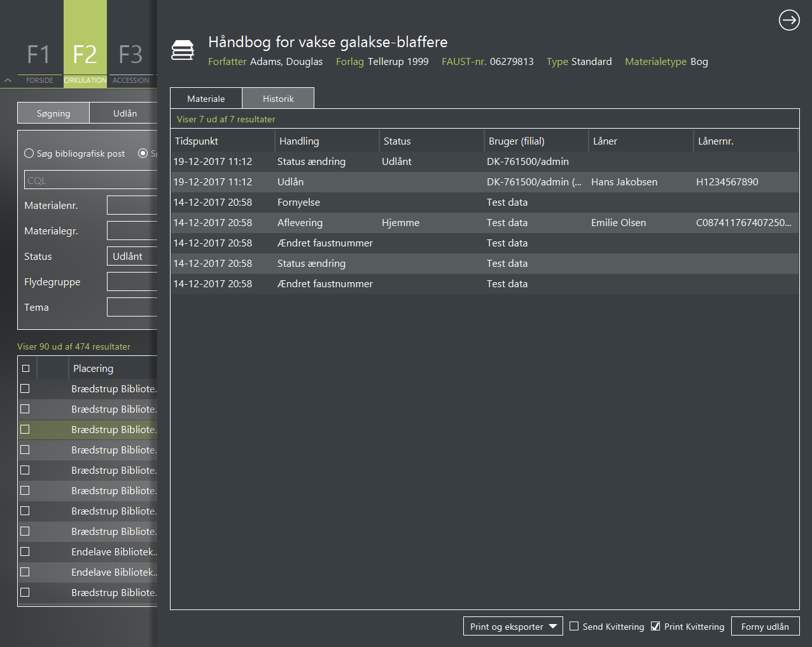Click the 'Udlånt' cell in the history table
The width and height of the screenshot is (812, 647).
point(396,161)
